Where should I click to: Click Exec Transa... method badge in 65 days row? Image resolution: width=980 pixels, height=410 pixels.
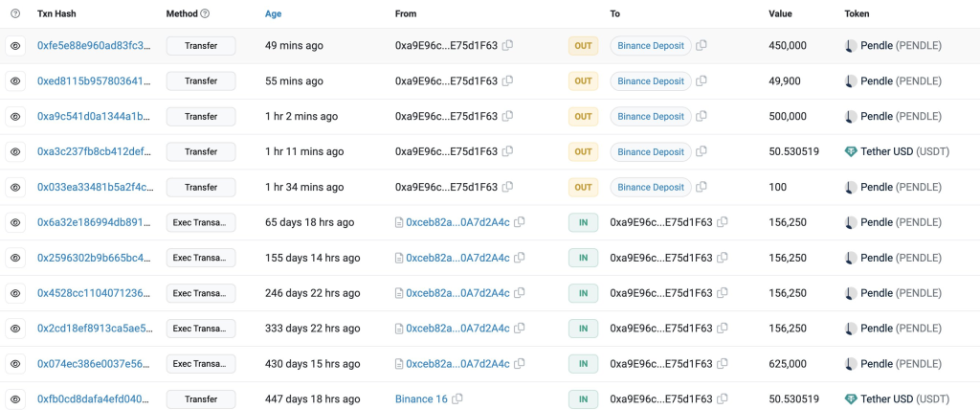point(201,222)
